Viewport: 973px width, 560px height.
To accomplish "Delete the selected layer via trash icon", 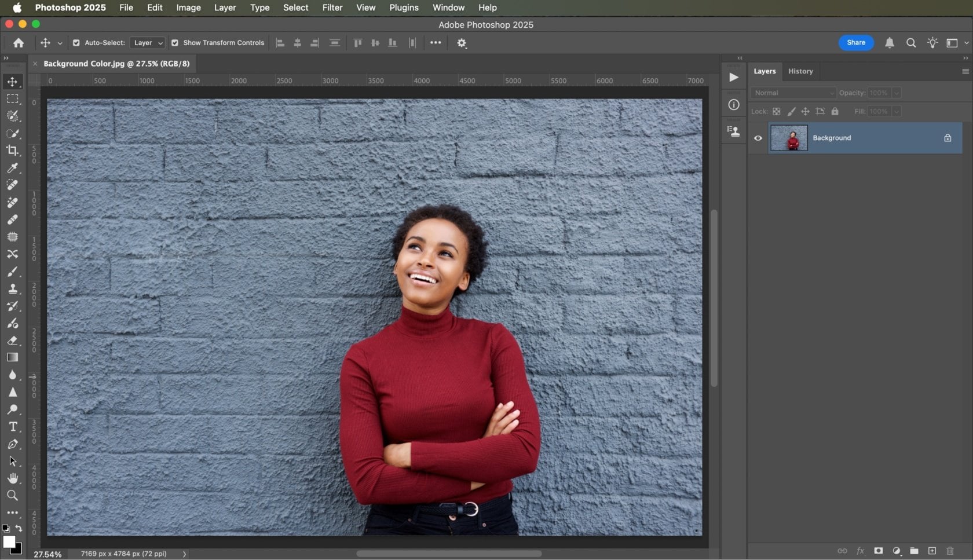I will 950,551.
